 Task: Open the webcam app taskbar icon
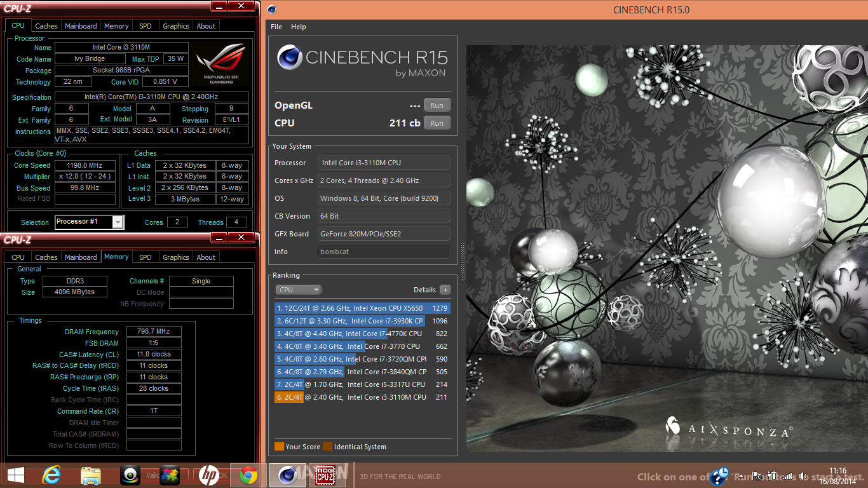coord(130,475)
